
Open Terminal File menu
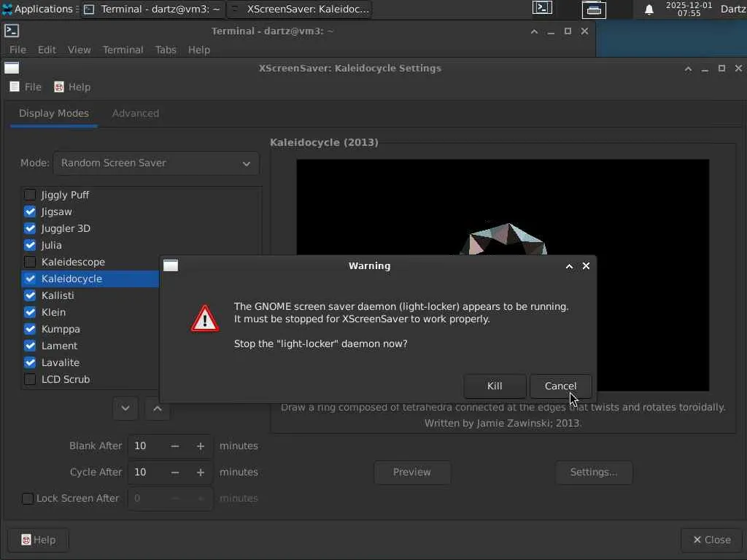(x=18, y=50)
